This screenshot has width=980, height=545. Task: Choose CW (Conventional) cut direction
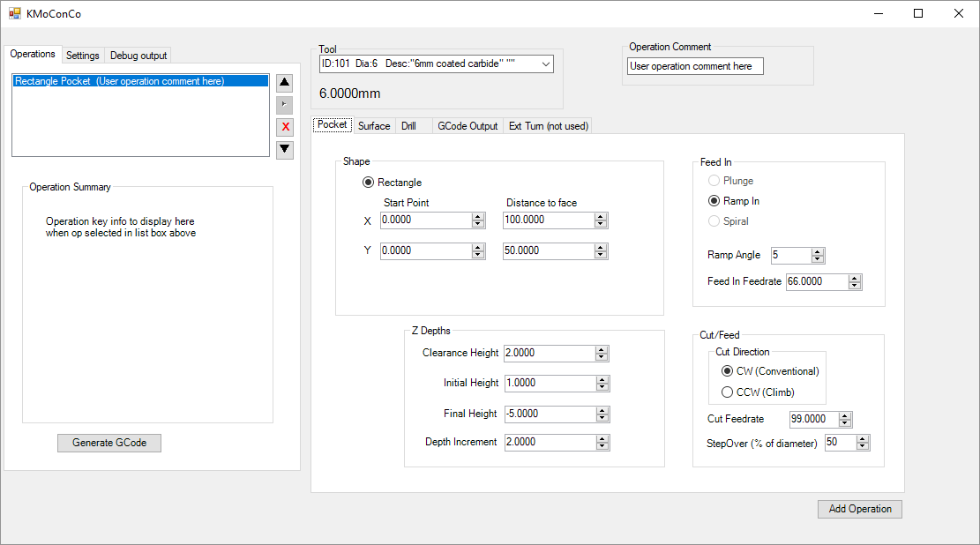pyautogui.click(x=728, y=371)
